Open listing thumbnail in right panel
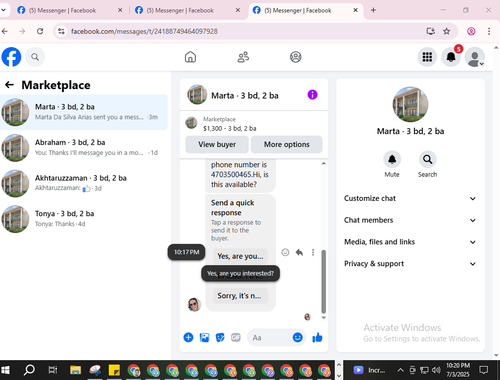 410,104
